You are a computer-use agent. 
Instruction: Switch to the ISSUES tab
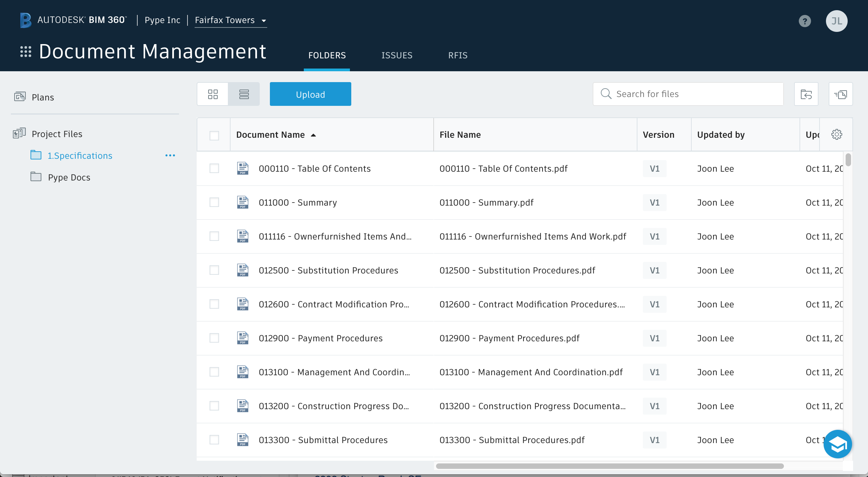coord(397,55)
